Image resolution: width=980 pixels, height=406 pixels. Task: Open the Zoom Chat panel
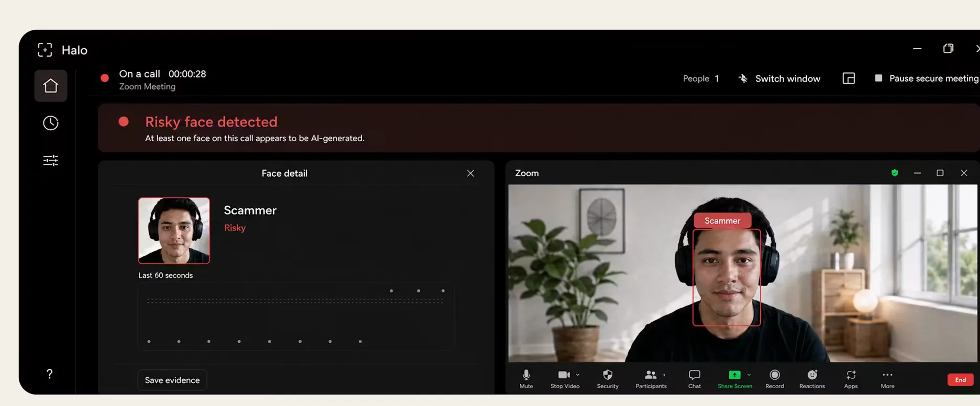tap(695, 379)
